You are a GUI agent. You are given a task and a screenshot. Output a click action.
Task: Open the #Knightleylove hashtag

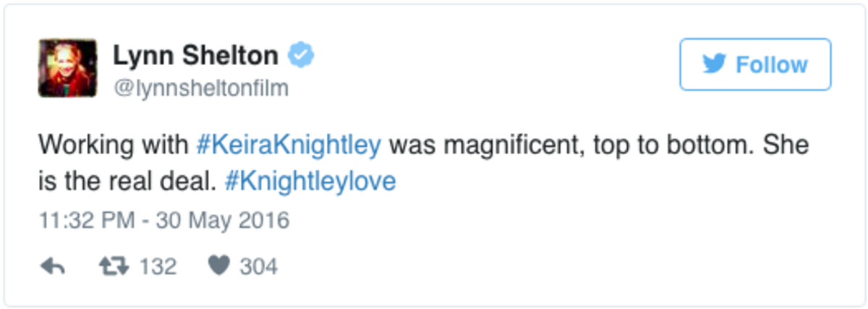pos(310,181)
